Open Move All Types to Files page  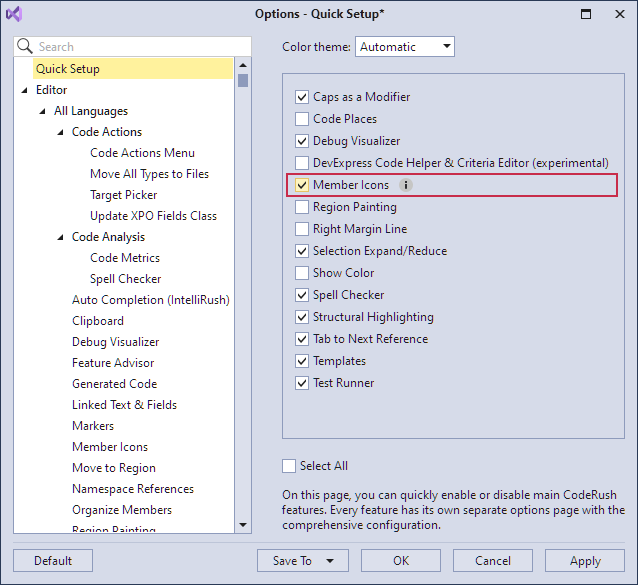click(x=149, y=174)
